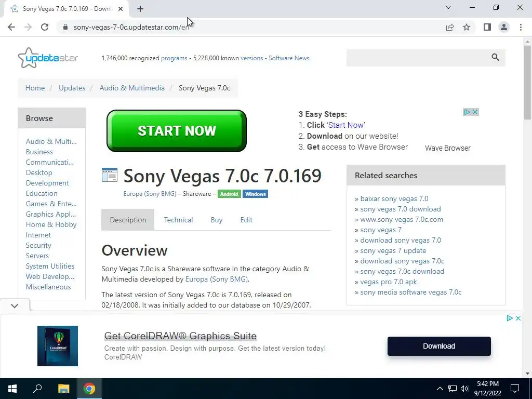Click AdChoices icon on CorelDRAW banner

pyautogui.click(x=510, y=318)
